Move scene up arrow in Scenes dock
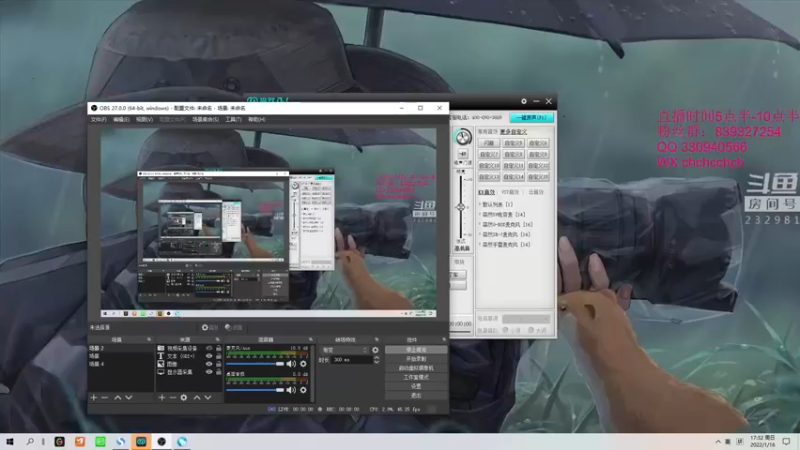800x450 pixels. click(x=118, y=397)
